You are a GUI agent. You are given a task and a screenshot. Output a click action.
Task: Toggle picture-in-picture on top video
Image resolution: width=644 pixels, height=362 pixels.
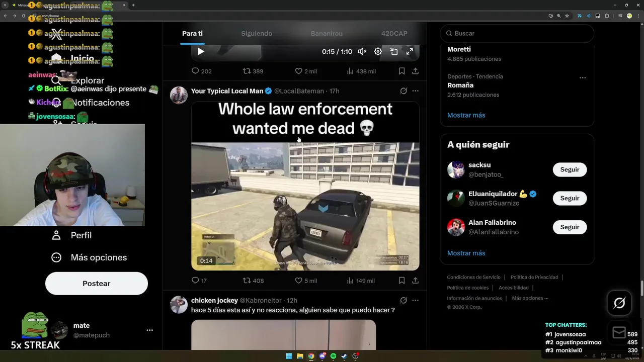click(394, 51)
